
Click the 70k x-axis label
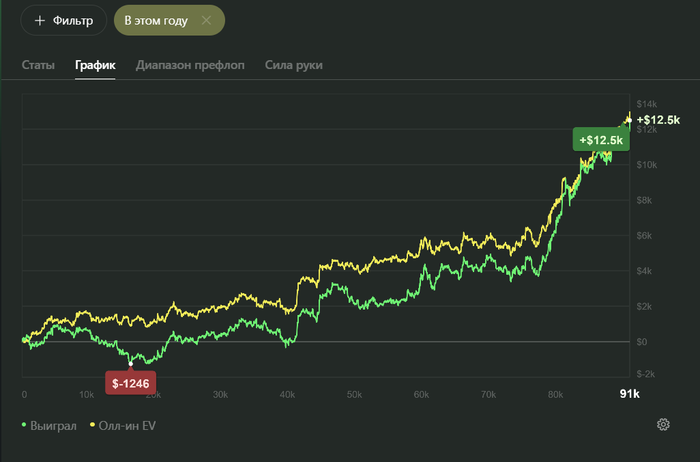(x=488, y=395)
